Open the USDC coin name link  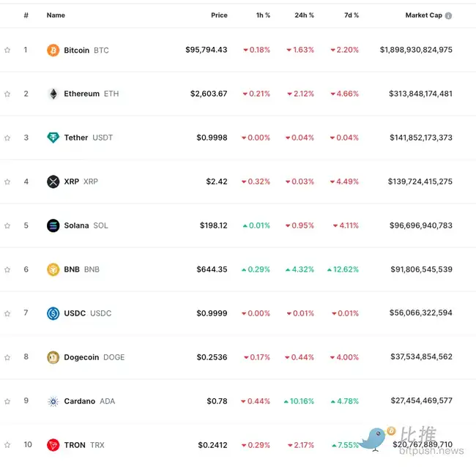click(75, 313)
